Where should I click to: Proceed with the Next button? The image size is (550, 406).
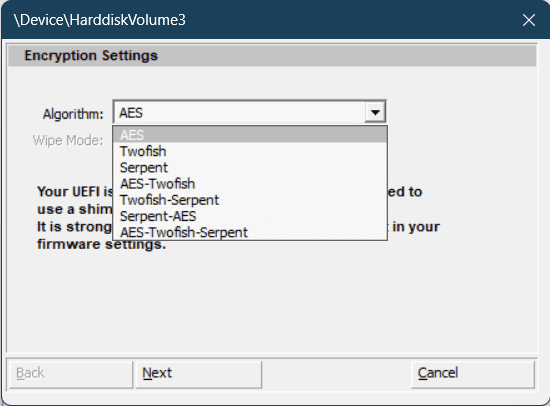pyautogui.click(x=199, y=373)
